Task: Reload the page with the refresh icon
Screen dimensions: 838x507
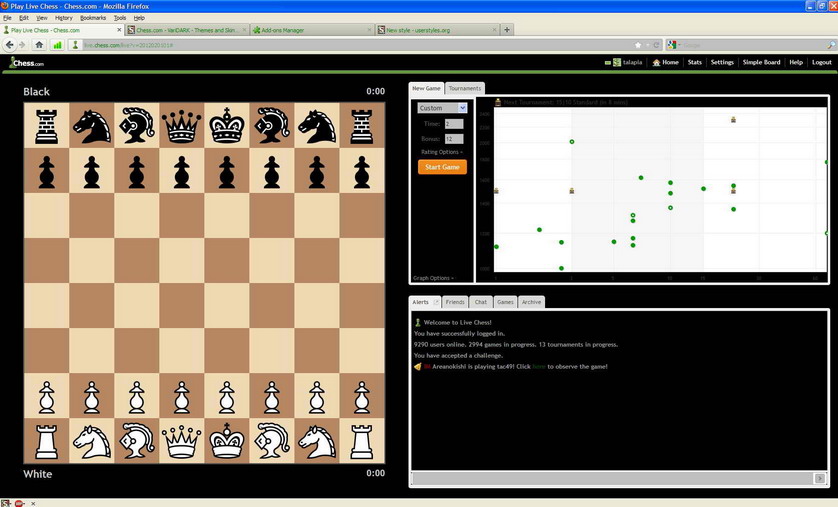Action: [656, 45]
